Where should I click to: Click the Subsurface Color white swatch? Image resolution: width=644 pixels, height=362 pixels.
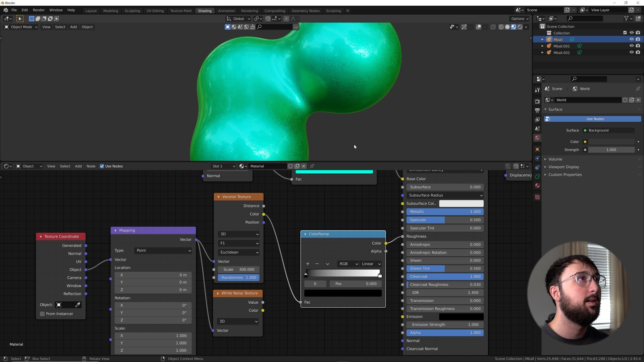tap(461, 203)
